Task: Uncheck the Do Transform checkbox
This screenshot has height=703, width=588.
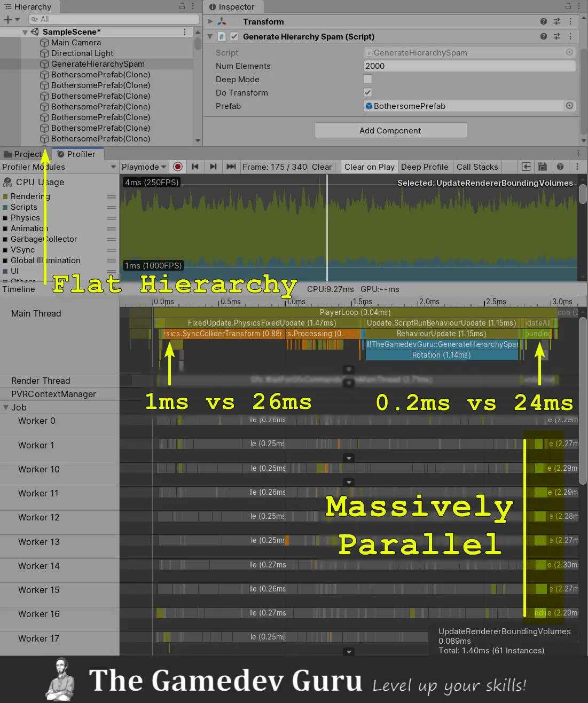Action: 367,92
